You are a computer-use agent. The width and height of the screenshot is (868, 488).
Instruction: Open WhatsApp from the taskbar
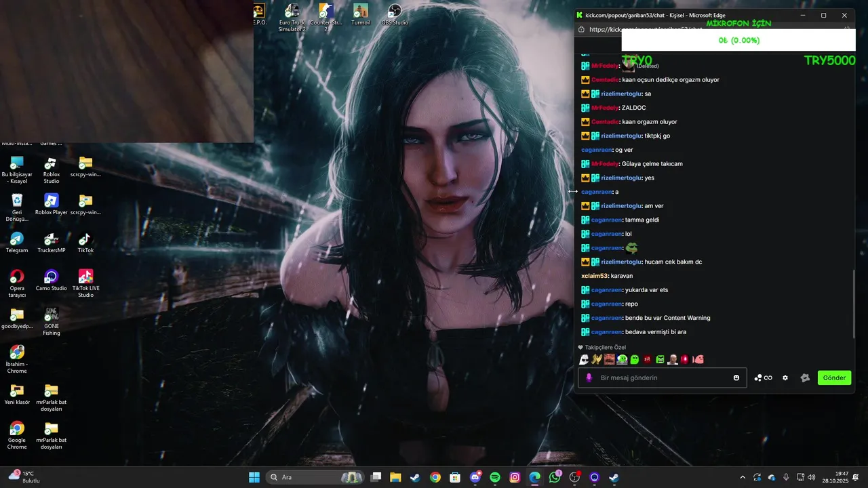tap(555, 477)
